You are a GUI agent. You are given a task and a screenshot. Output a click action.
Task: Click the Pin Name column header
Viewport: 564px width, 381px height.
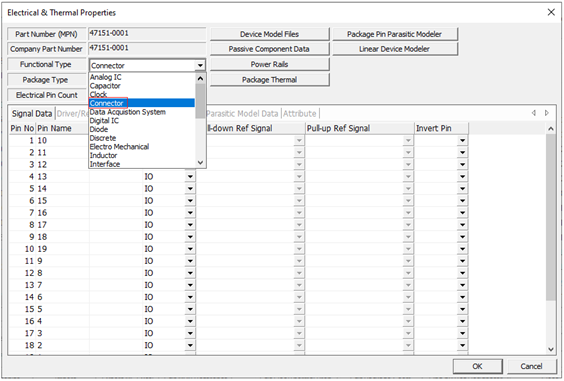(x=63, y=128)
